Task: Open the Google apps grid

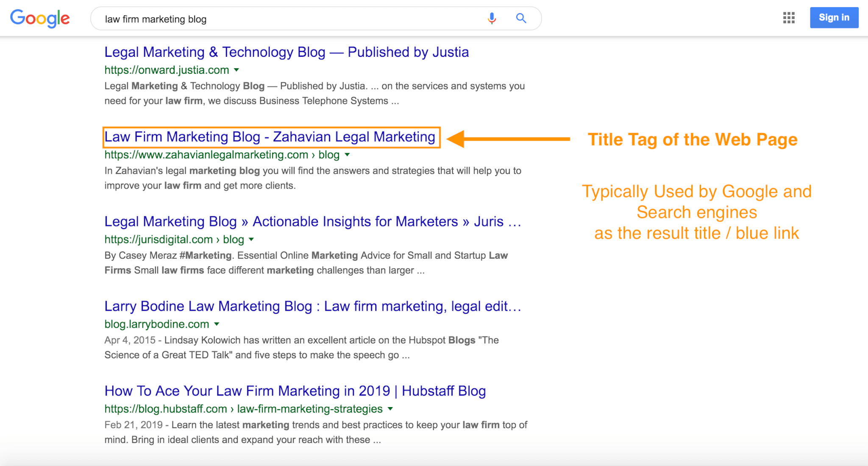Action: [x=789, y=18]
